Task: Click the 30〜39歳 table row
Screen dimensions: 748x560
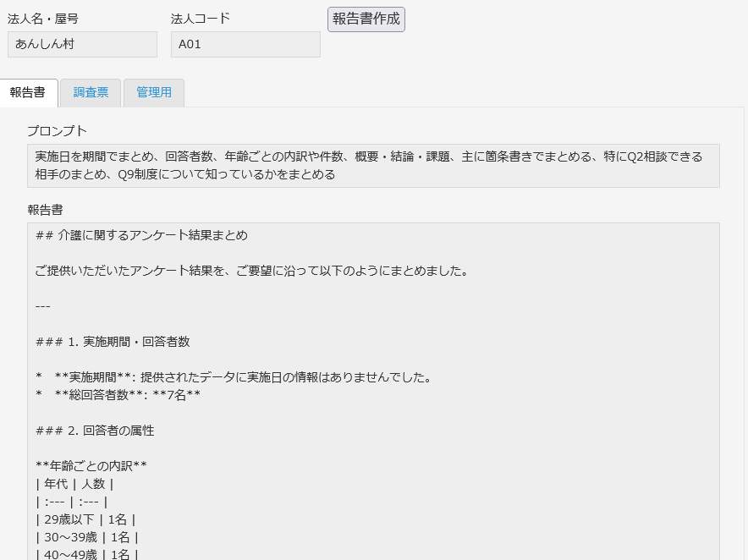Action: pos(87,537)
